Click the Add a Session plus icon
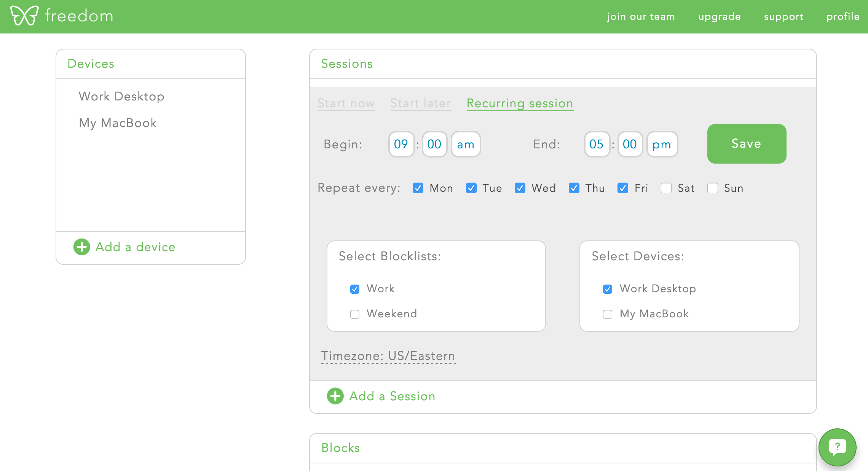 click(x=335, y=396)
